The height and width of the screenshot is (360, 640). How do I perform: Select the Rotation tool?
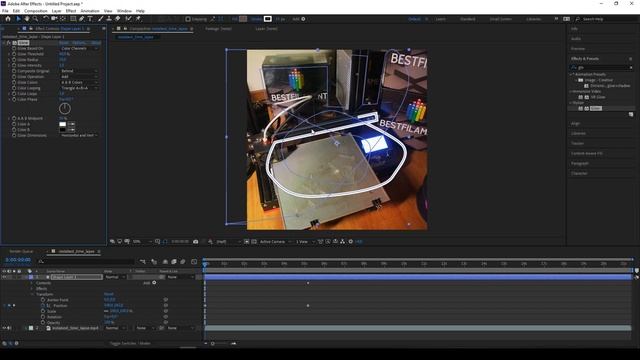click(x=46, y=19)
